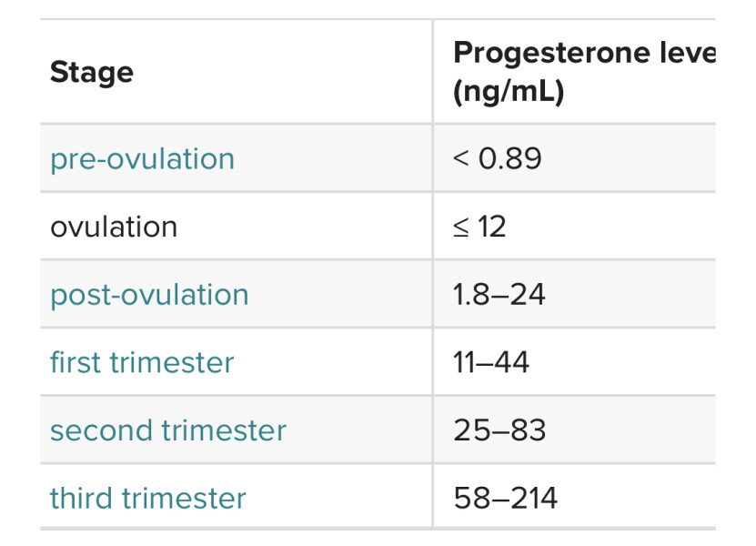Select the number 12 in ovulation row
This screenshot has width=756, height=546.
[x=491, y=227]
